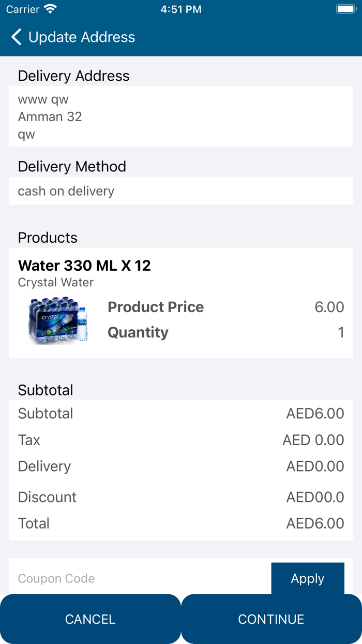
Task: Tap the Quantity value of 1
Action: [341, 332]
